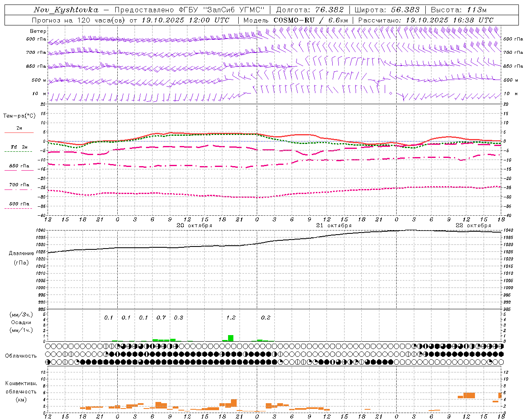The image size is (525, 420).
Task: Click the 0.3 three-hour precipitation value
Action: tap(178, 317)
